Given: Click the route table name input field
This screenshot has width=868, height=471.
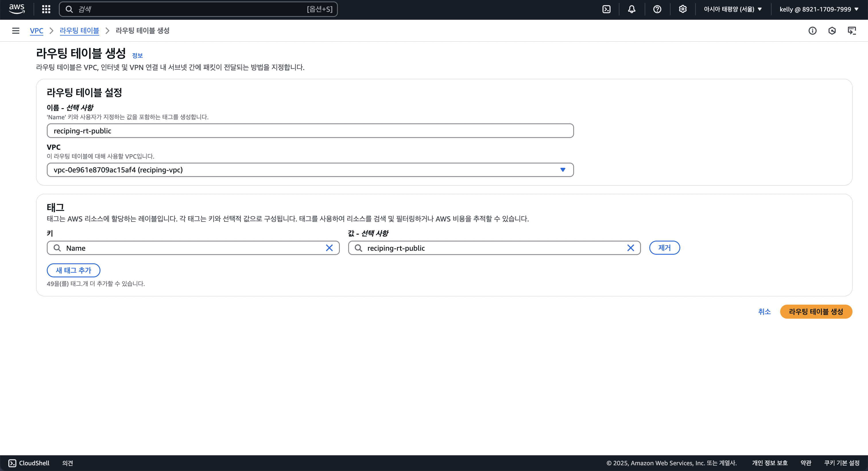Looking at the screenshot, I should point(310,131).
